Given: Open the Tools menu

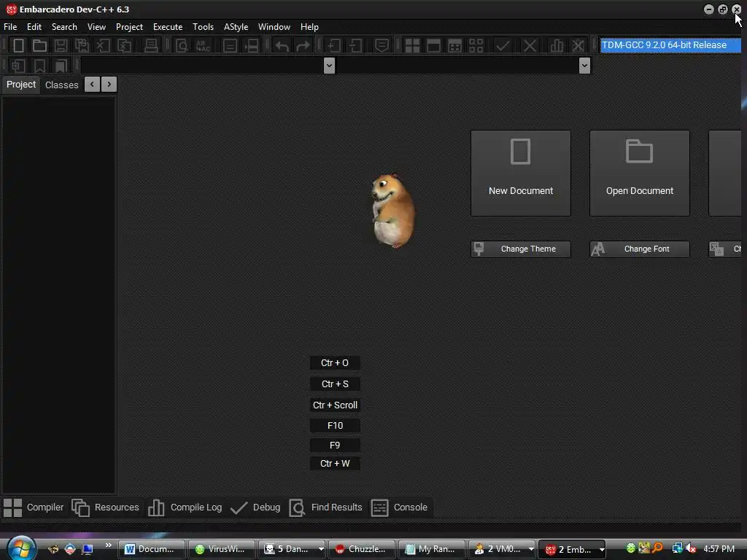Looking at the screenshot, I should [203, 27].
